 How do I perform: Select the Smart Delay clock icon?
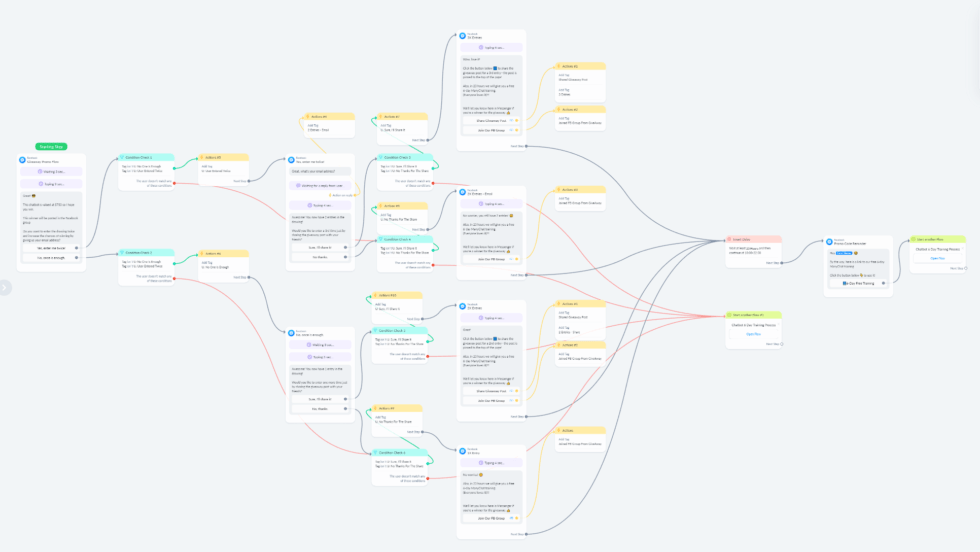(729, 239)
